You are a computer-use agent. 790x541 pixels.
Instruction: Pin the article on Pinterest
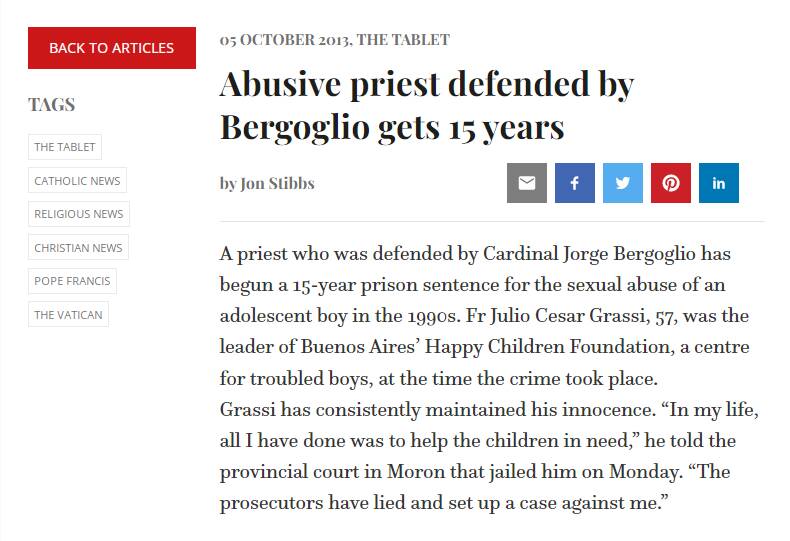pos(671,183)
